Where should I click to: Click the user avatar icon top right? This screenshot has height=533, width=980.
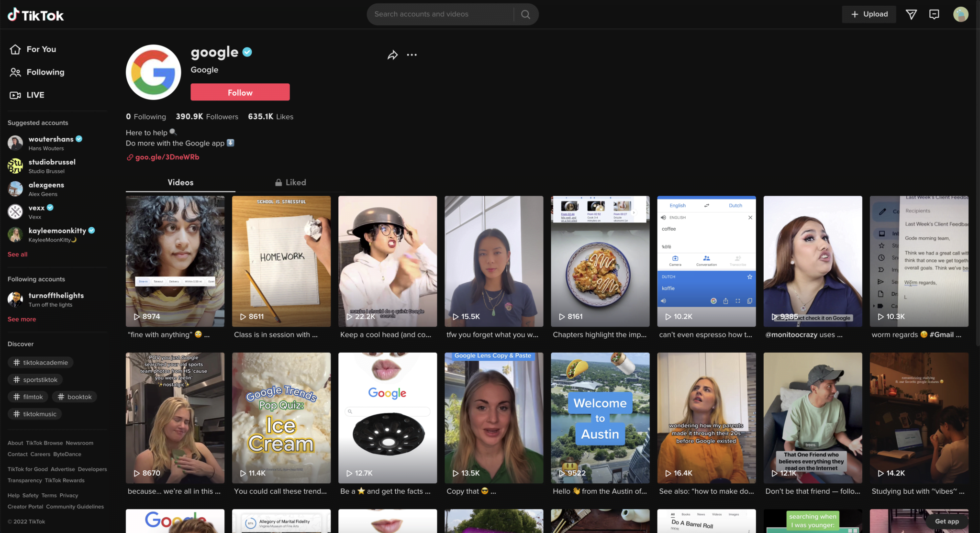(x=960, y=14)
